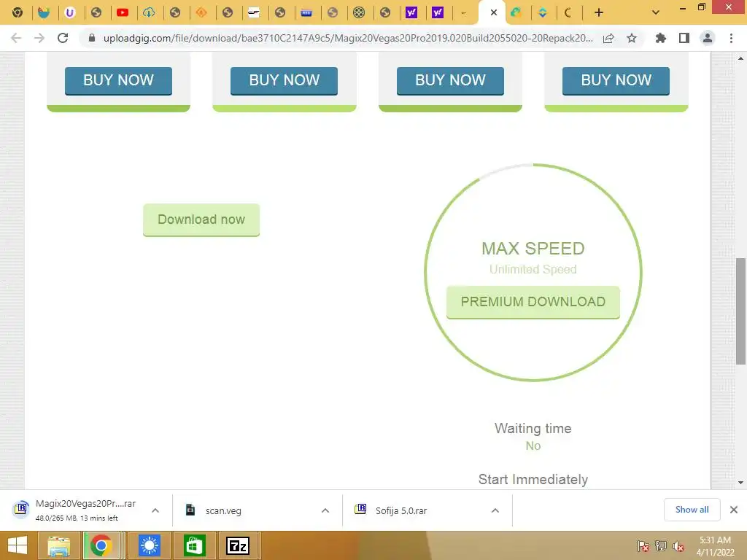747x560 pixels.
Task: Open the Windows Store taskbar icon
Action: point(193,545)
